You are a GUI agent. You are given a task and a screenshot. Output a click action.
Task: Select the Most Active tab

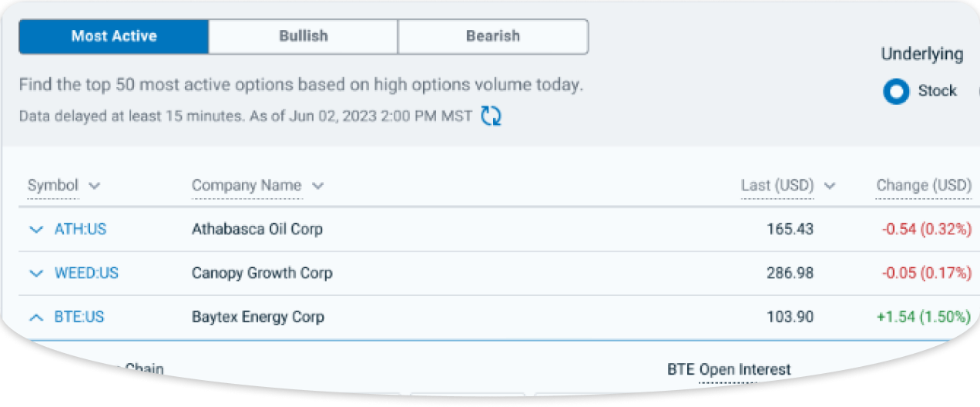(x=114, y=36)
